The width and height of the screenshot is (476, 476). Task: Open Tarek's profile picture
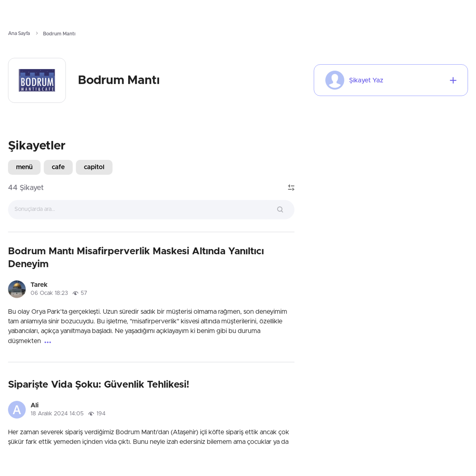tap(17, 289)
